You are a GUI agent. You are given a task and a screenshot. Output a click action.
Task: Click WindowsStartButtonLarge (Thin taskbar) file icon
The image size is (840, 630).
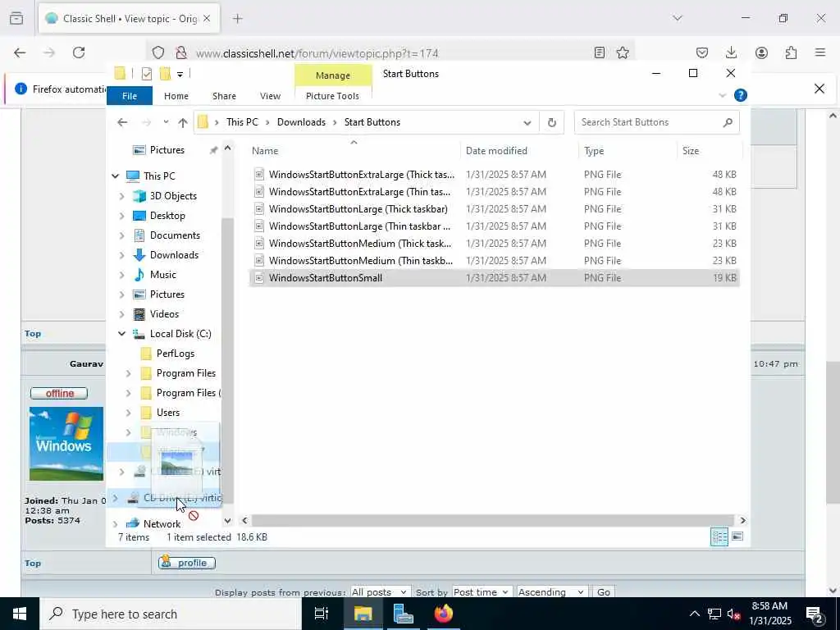tap(258, 226)
